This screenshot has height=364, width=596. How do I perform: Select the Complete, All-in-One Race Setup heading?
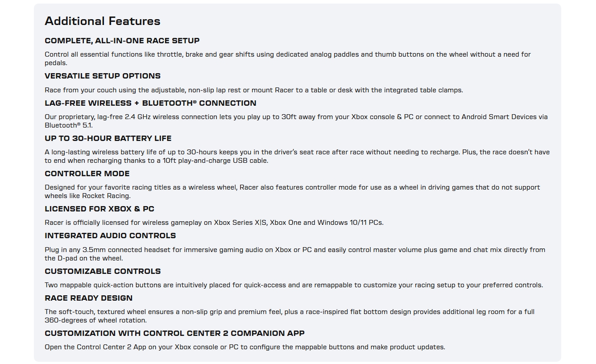pos(122,41)
